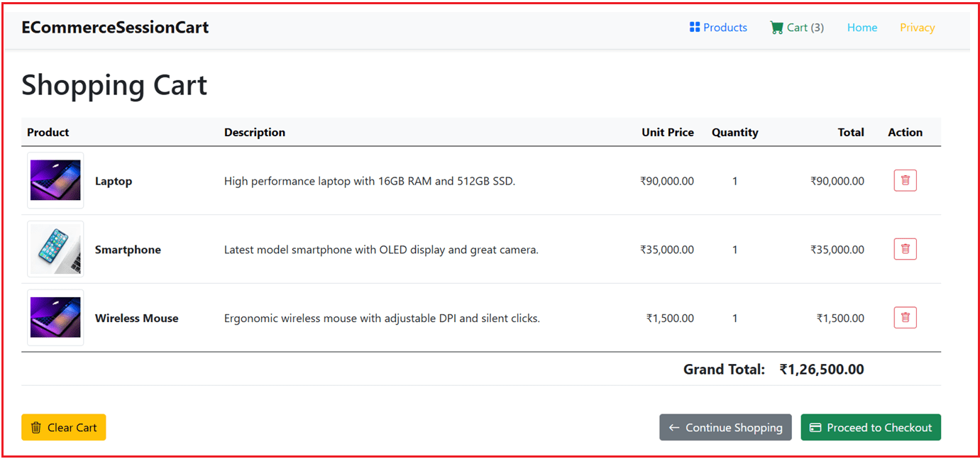Open the Home navigation link
980x459 pixels.
point(861,28)
